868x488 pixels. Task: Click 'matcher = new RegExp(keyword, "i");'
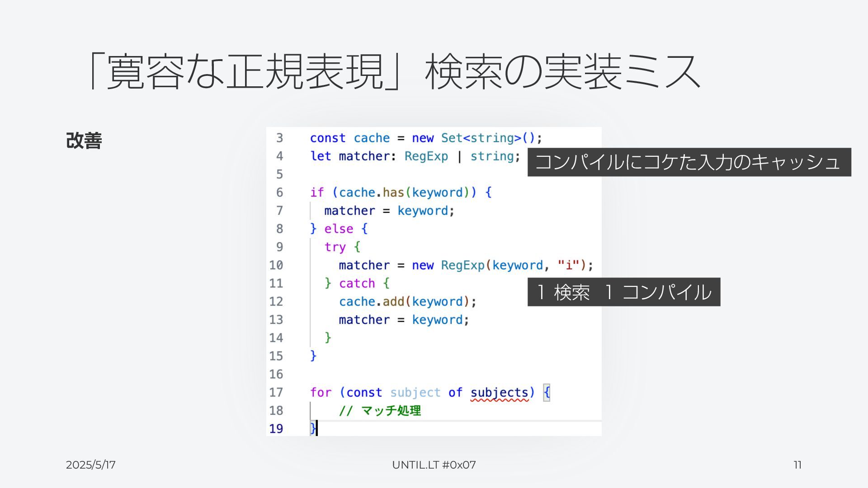466,265
